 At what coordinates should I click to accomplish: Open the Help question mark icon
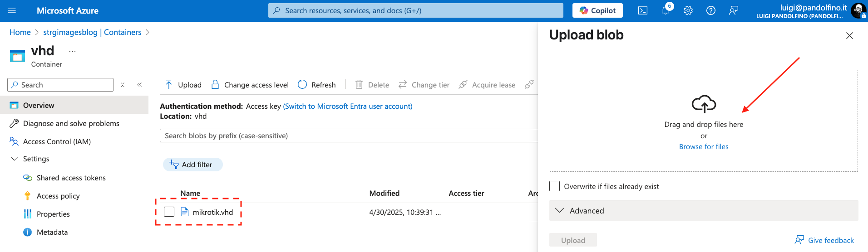tap(711, 10)
